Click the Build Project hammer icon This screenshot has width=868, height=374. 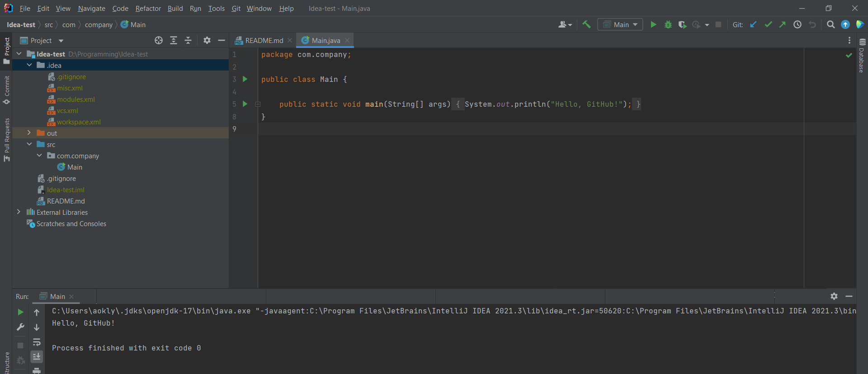coord(586,24)
